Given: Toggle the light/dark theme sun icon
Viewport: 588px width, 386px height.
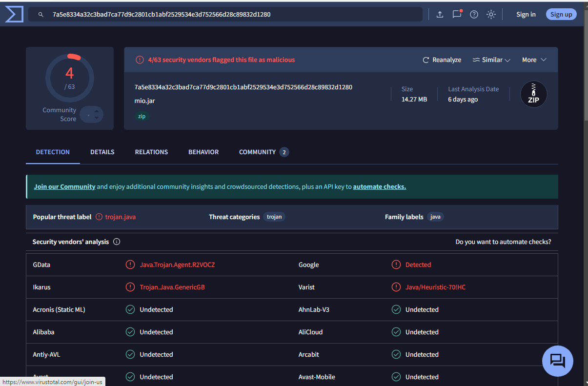Looking at the screenshot, I should (491, 14).
